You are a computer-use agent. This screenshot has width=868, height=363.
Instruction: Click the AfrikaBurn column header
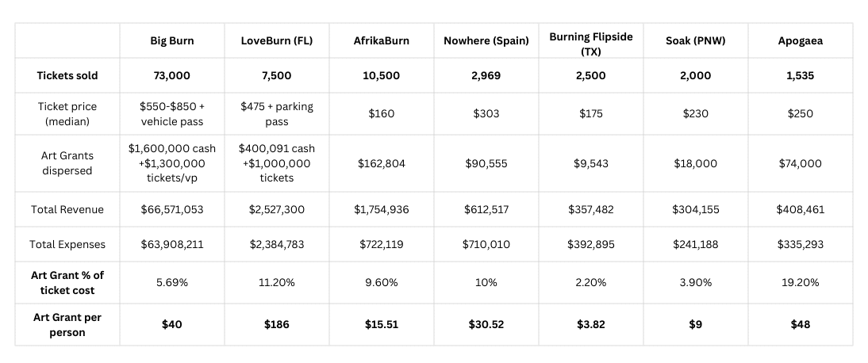coord(382,40)
